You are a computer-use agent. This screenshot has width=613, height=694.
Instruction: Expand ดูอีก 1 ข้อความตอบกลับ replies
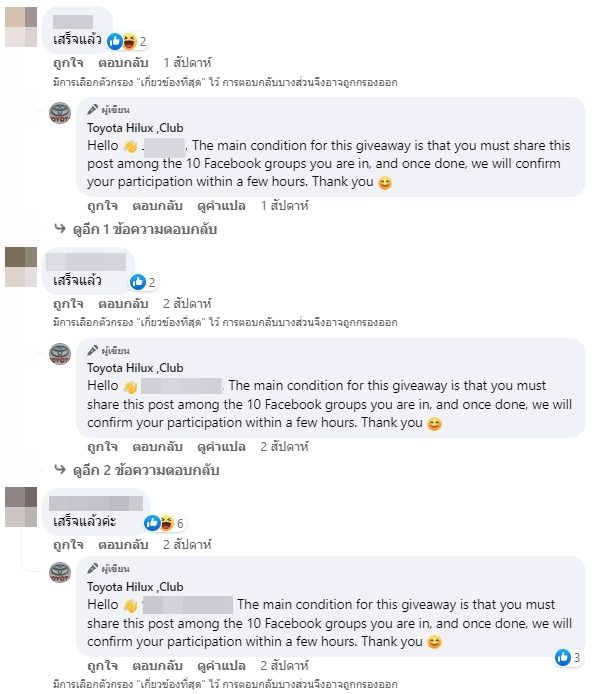(x=145, y=229)
